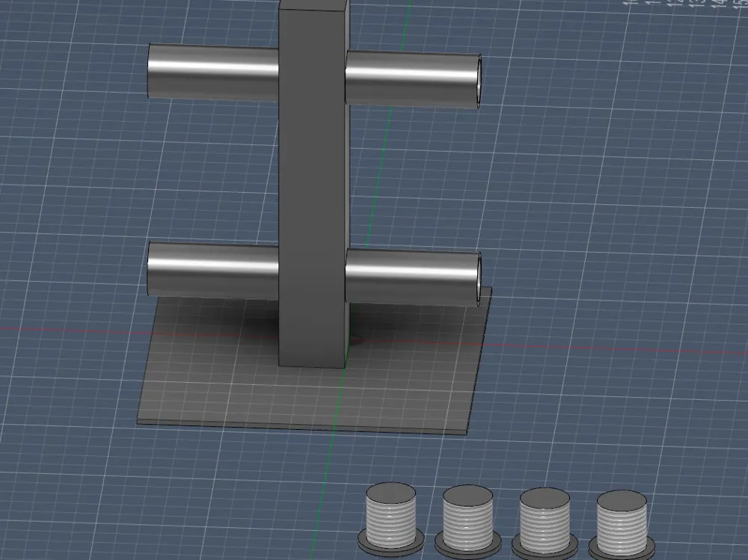Click the vertical post of the stand

(310, 187)
